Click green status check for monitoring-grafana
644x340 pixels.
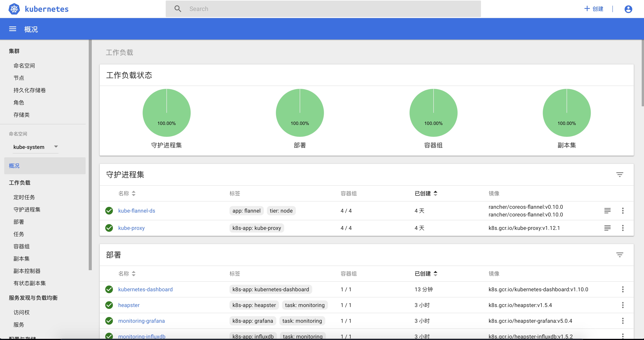pos(109,321)
